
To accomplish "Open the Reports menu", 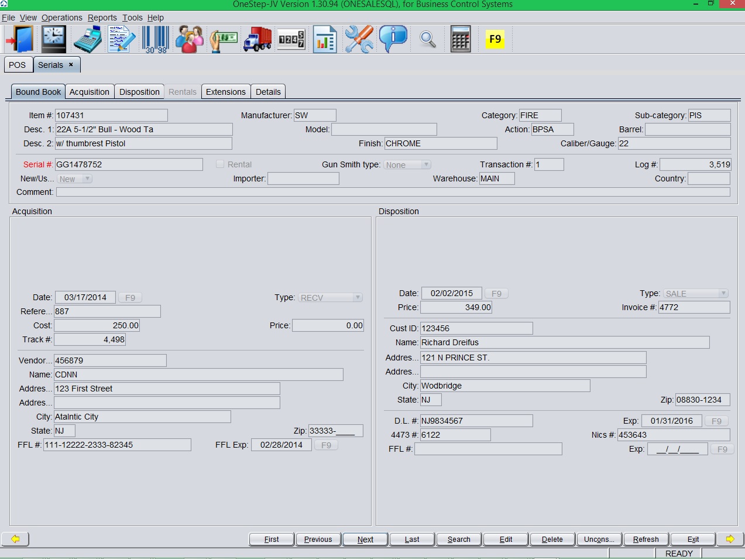I will tap(102, 18).
